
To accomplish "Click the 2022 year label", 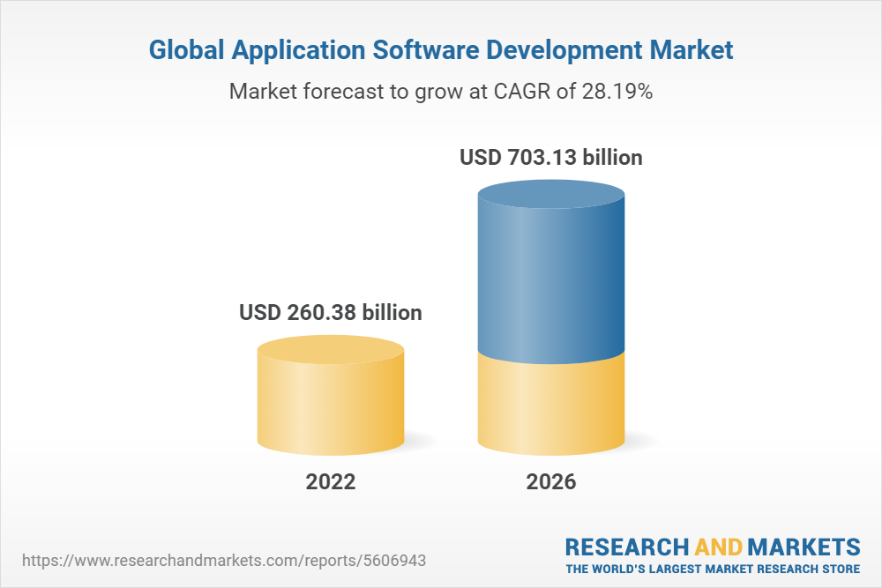I will [x=331, y=482].
